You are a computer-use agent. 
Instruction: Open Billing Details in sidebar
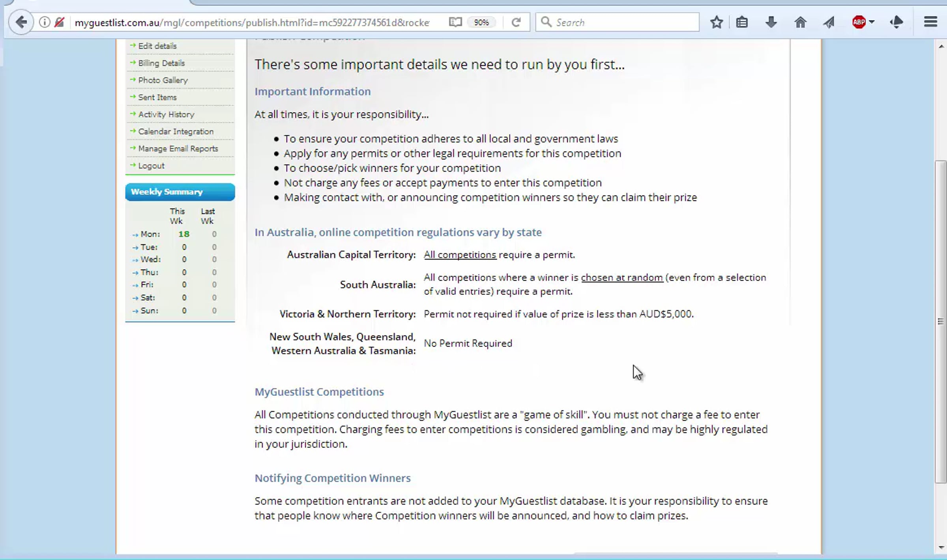pos(161,63)
